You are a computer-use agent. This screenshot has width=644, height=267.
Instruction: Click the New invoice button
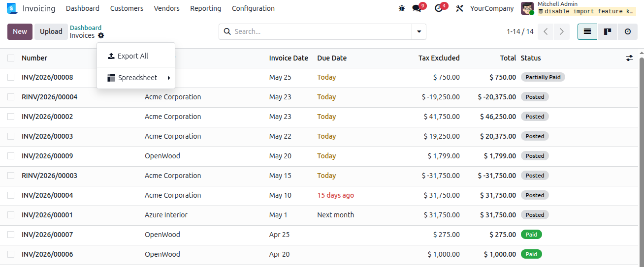[20, 31]
